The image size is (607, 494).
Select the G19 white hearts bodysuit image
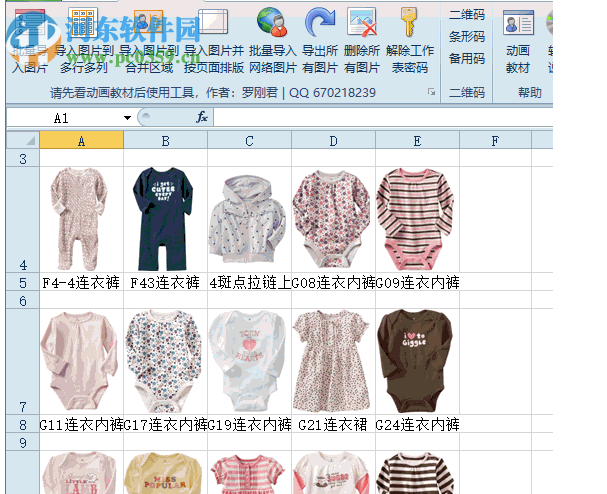248,361
